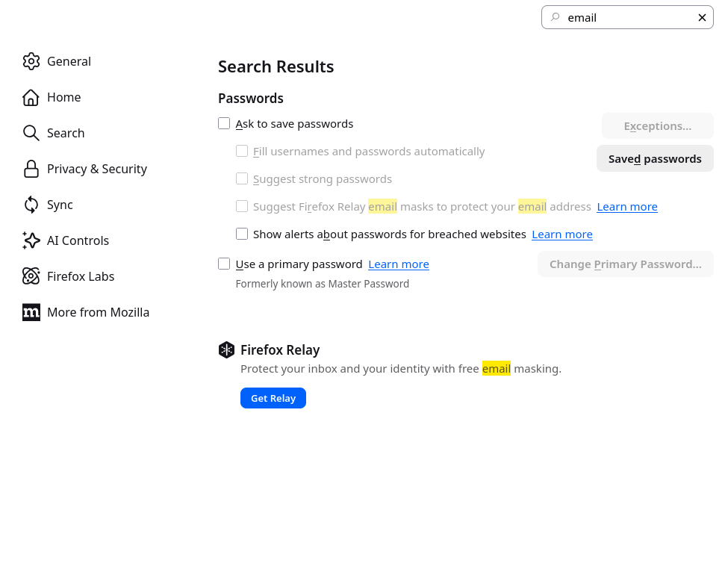Open Learn more about primary password

[x=399, y=264]
